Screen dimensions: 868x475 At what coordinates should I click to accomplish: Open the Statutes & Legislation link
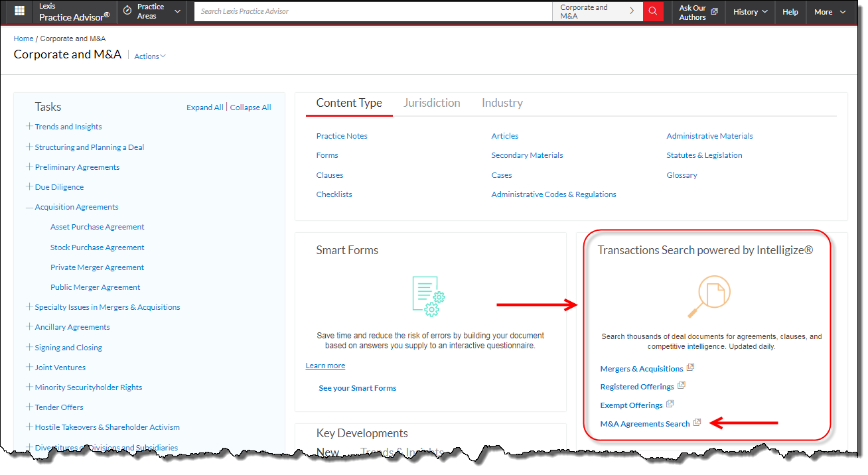[704, 155]
